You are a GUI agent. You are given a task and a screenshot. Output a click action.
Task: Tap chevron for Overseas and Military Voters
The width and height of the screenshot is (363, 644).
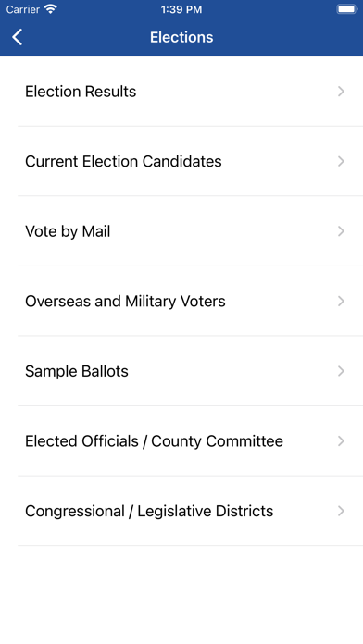click(341, 301)
